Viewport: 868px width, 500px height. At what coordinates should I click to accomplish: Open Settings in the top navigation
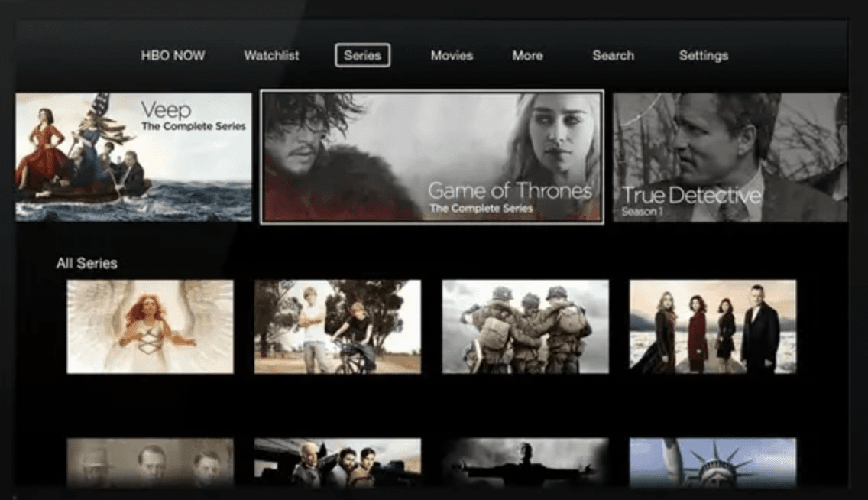704,55
